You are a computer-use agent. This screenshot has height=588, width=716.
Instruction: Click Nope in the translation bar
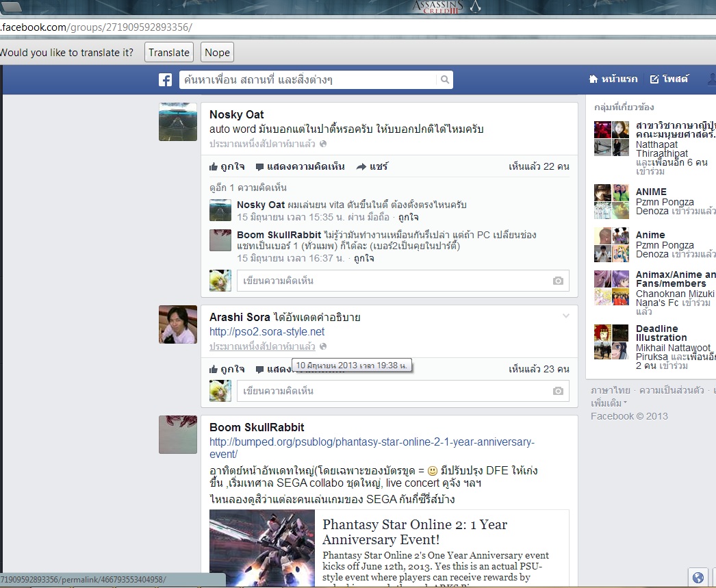tap(218, 53)
